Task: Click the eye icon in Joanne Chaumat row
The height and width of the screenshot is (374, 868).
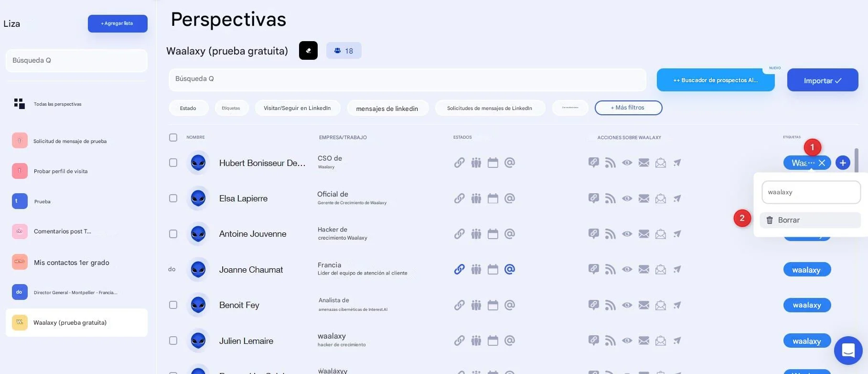Action: click(x=627, y=269)
